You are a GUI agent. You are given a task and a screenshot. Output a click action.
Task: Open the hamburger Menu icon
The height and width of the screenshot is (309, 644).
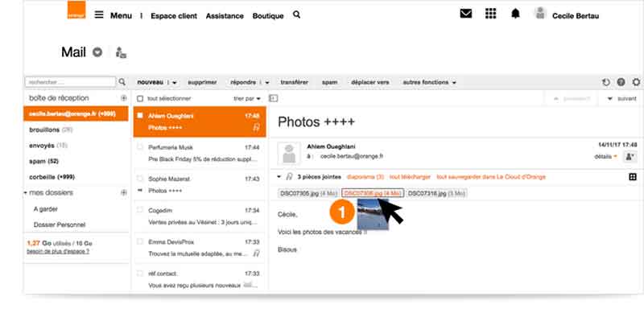99,15
